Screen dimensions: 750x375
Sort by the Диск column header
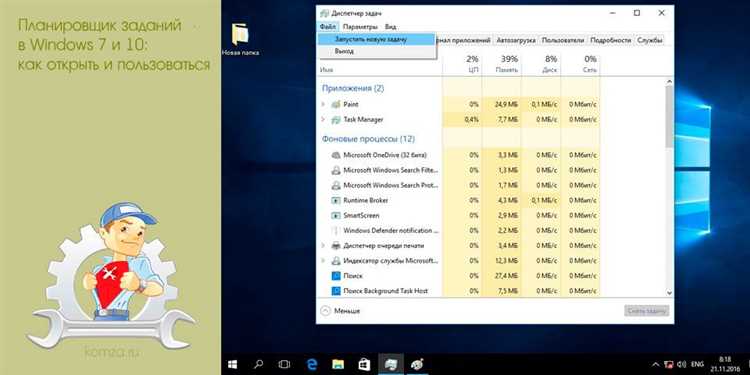[540, 65]
